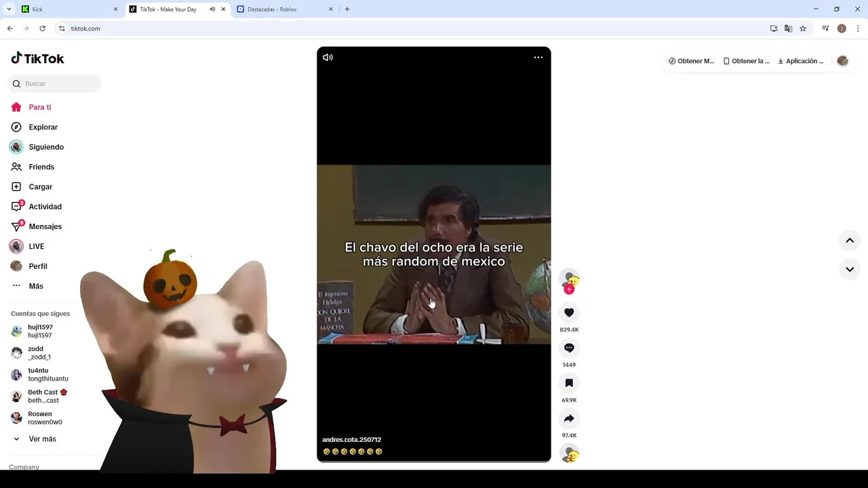Open the video's three-dot options menu
Image resolution: width=868 pixels, height=488 pixels.
pos(538,58)
